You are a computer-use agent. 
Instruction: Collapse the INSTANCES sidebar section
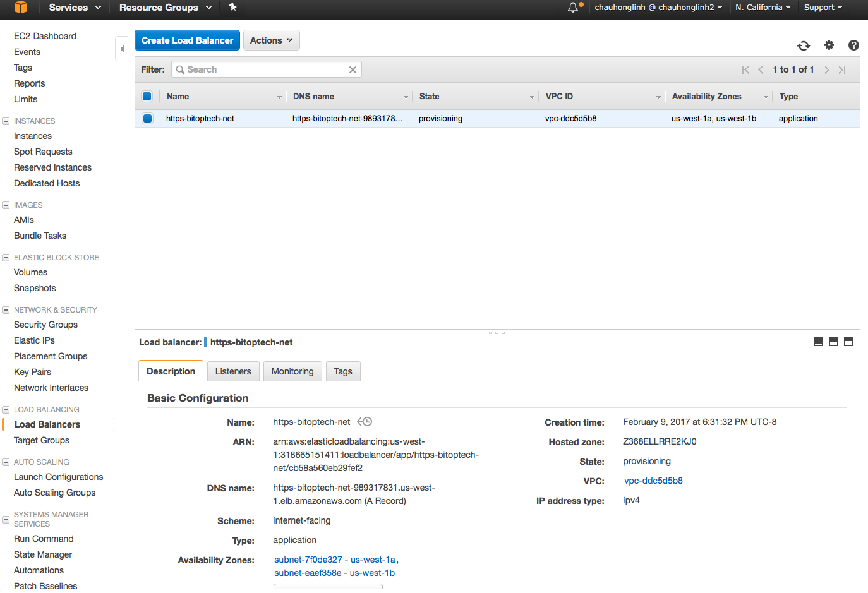(6, 121)
